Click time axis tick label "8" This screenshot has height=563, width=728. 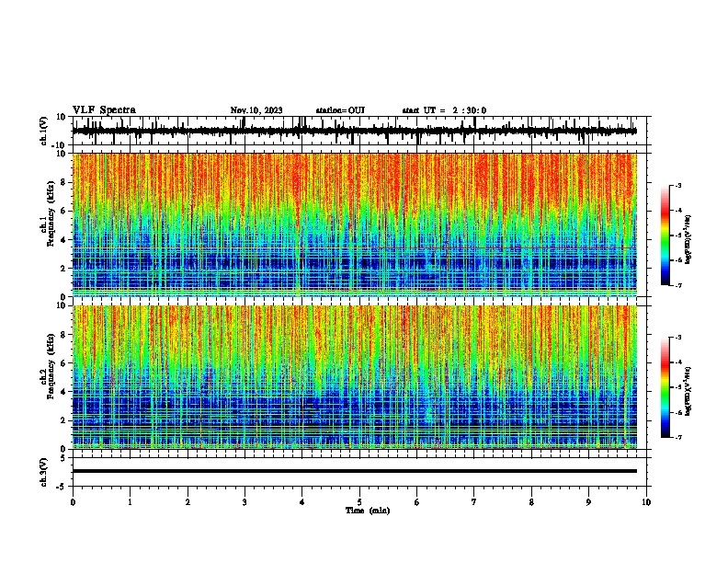tap(531, 502)
